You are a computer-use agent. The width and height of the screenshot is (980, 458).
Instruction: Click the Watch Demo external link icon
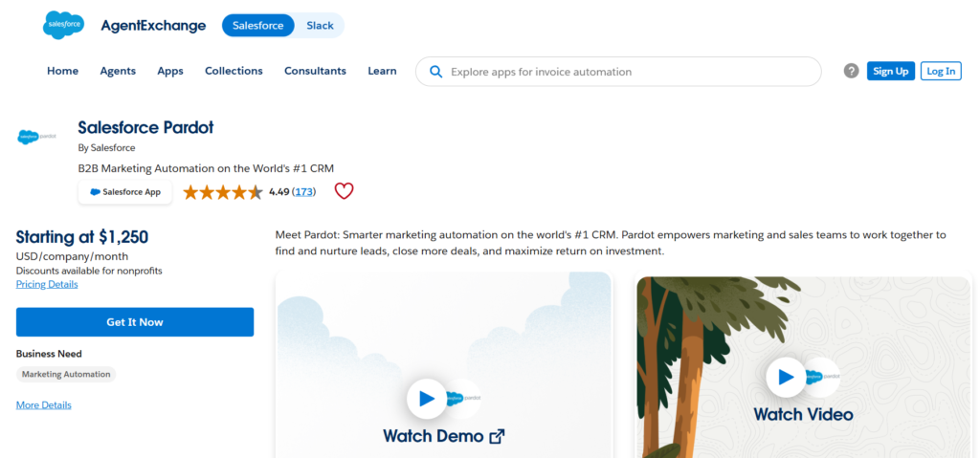tap(497, 436)
